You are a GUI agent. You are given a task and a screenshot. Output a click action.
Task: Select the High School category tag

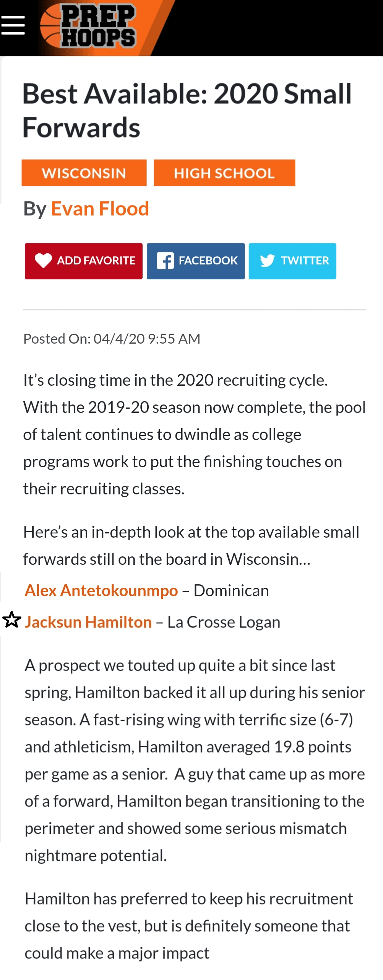(x=224, y=173)
